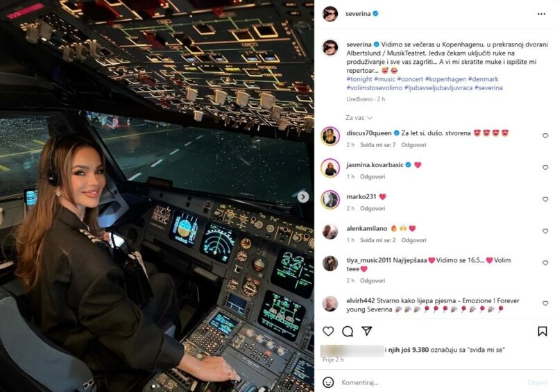This screenshot has height=392, width=555.
Task: Go to next photo with carousel arrow
Action: click(303, 197)
